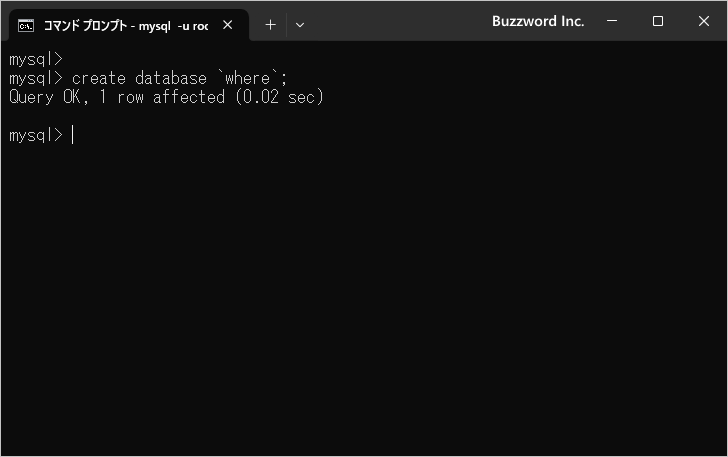Viewport: 728px width, 457px height.
Task: Click the word "database" in the command
Action: coord(171,78)
